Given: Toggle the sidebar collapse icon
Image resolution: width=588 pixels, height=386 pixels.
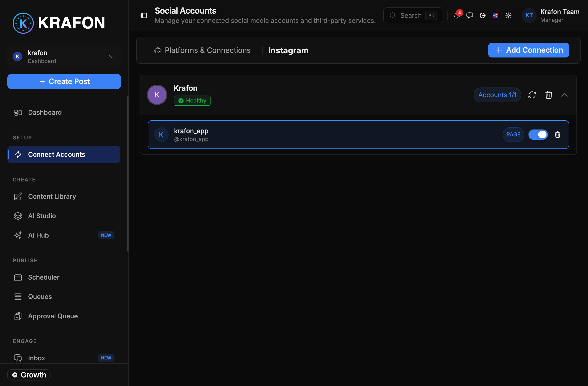Looking at the screenshot, I should [143, 15].
